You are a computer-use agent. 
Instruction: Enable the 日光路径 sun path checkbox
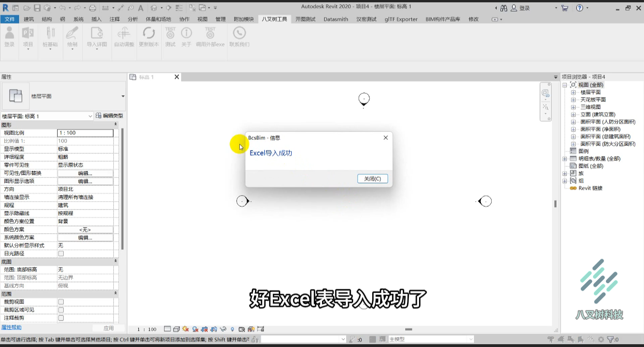click(x=61, y=254)
